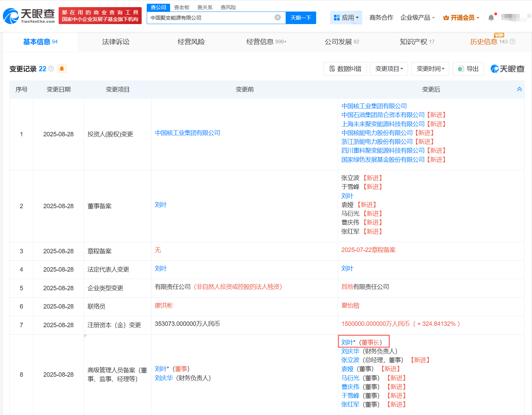Export records with the 导出 button

tap(468, 69)
